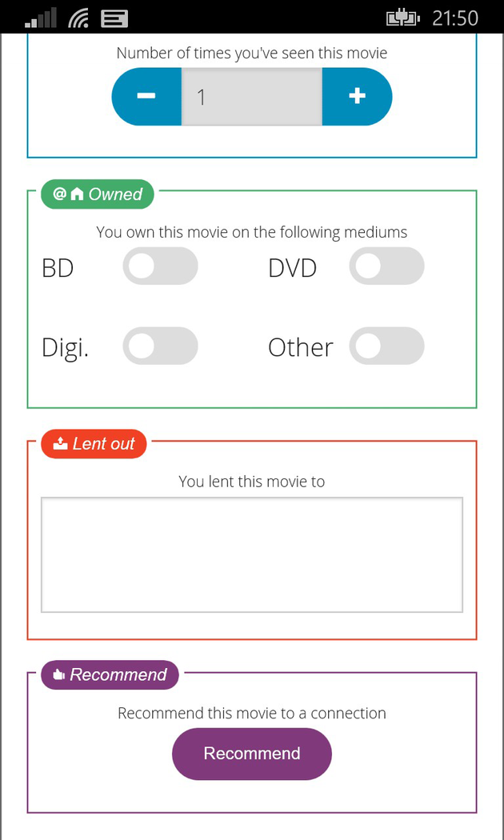This screenshot has height=840, width=504.
Task: Click the green Owned section badge
Action: (x=98, y=194)
